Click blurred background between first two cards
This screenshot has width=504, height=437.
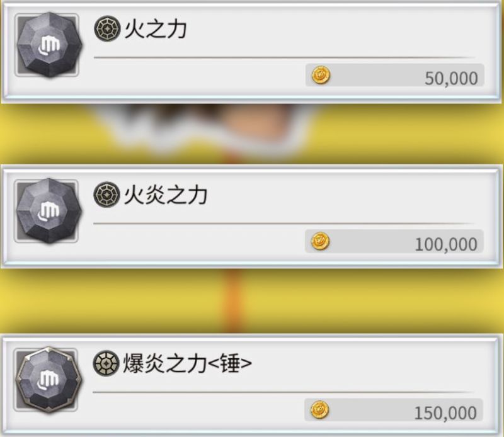click(251, 134)
